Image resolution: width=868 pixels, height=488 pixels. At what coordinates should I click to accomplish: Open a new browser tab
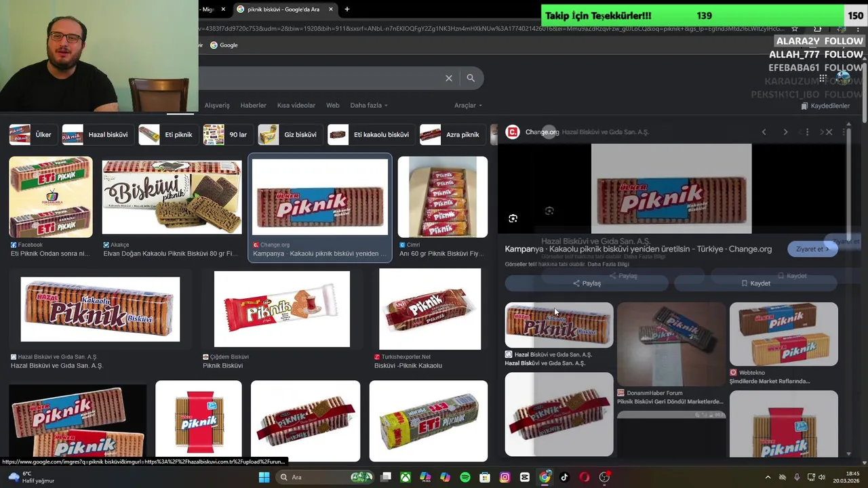coord(347,9)
